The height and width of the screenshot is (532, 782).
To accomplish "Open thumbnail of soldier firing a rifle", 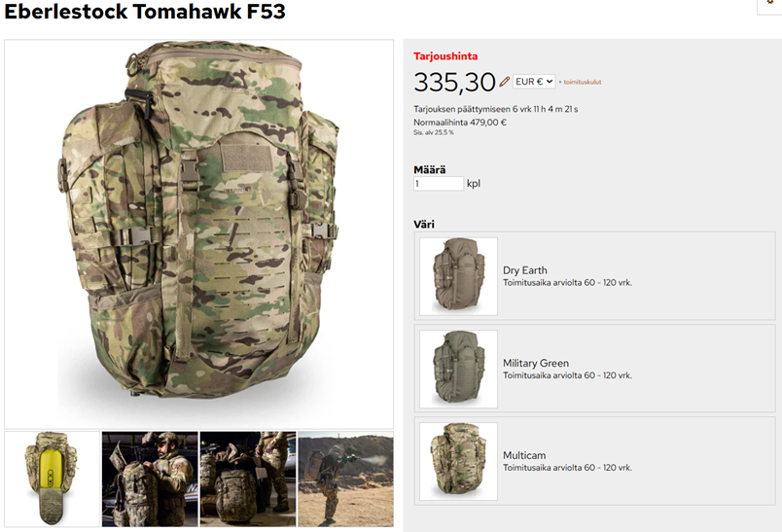I will tap(345, 479).
